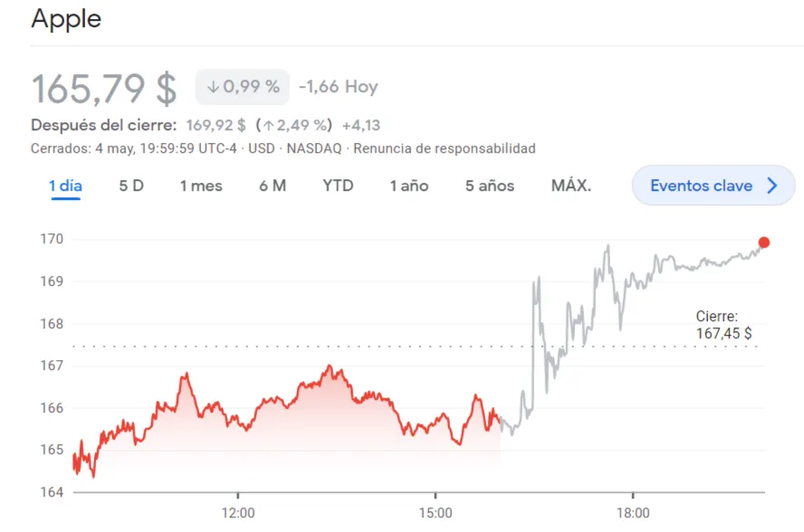Click the "Cierre: 167,45 $" chart label
The image size is (804, 532).
coord(723,325)
